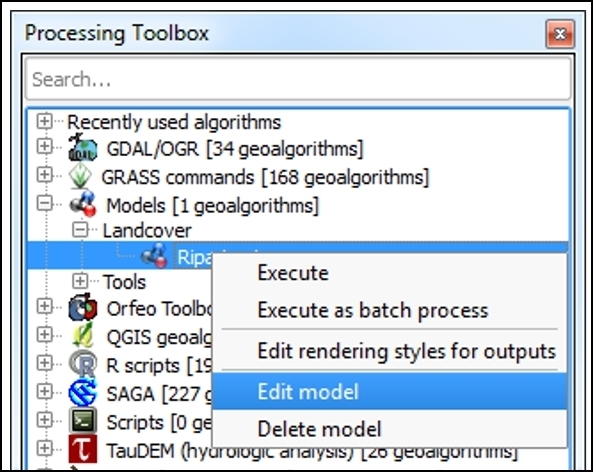
Task: Select Edit model menu entry
Action: 390,391
